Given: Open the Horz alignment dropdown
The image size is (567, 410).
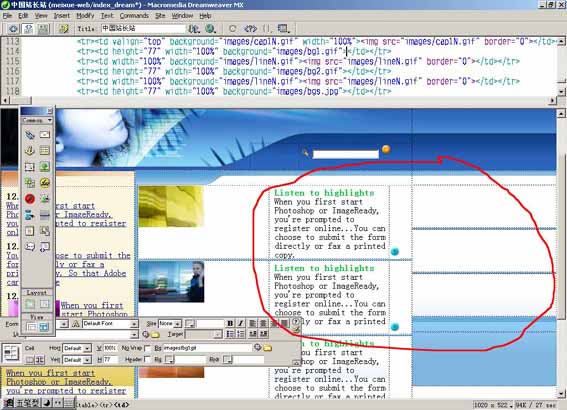Looking at the screenshot, I should [87, 348].
